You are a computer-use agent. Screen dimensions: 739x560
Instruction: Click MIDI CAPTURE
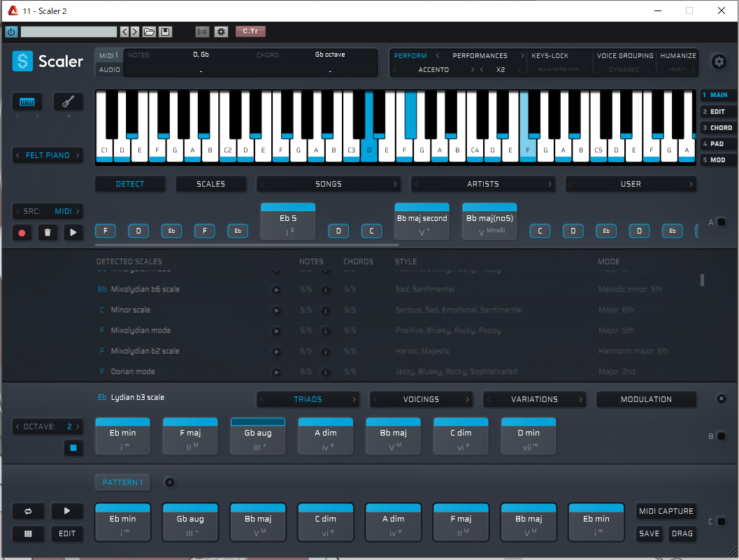tap(666, 511)
